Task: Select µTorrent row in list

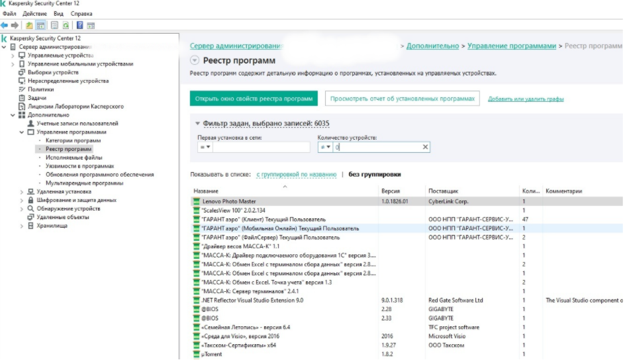Action: pos(407,355)
